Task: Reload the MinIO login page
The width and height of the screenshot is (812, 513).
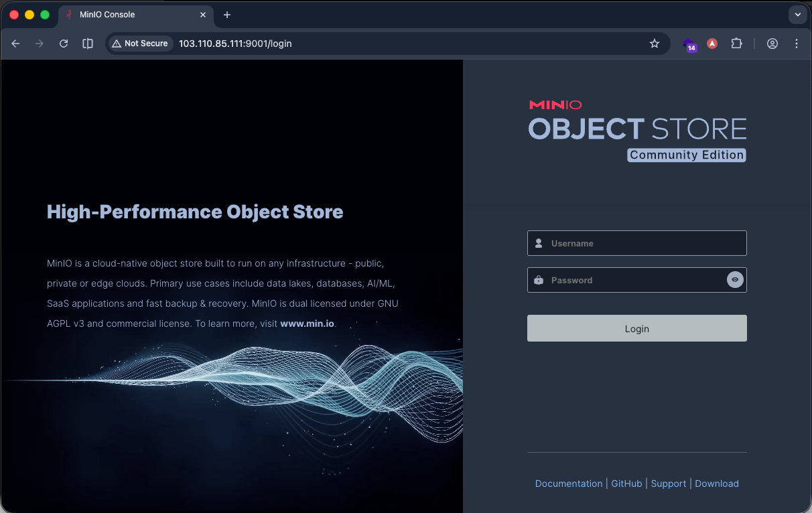Action: pyautogui.click(x=64, y=44)
